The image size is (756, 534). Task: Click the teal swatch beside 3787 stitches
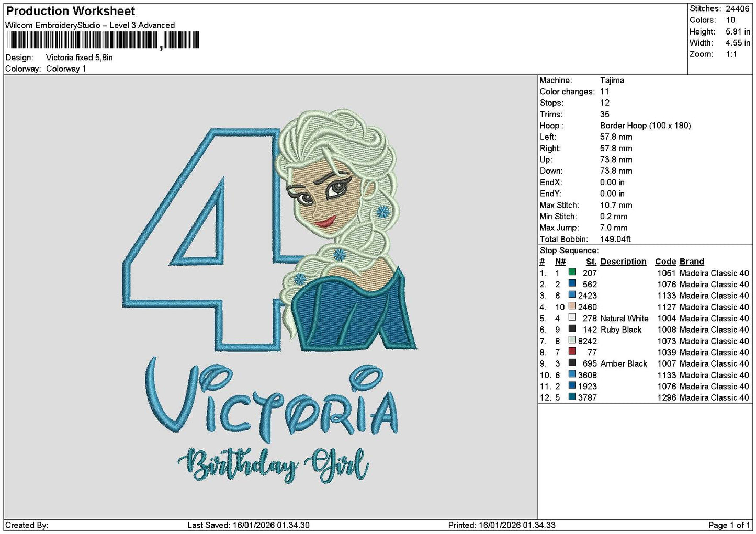572,397
